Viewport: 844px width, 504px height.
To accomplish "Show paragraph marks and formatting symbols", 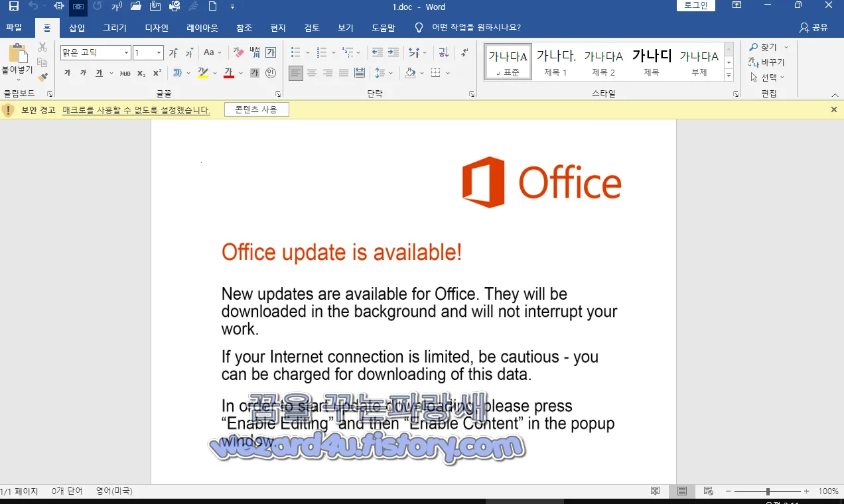I will (464, 52).
